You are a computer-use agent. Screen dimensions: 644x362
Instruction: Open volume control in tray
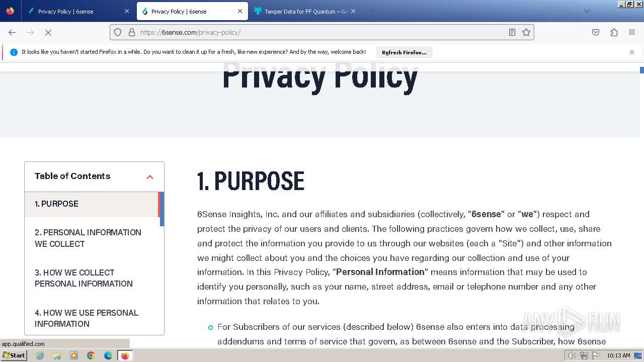(x=572, y=355)
